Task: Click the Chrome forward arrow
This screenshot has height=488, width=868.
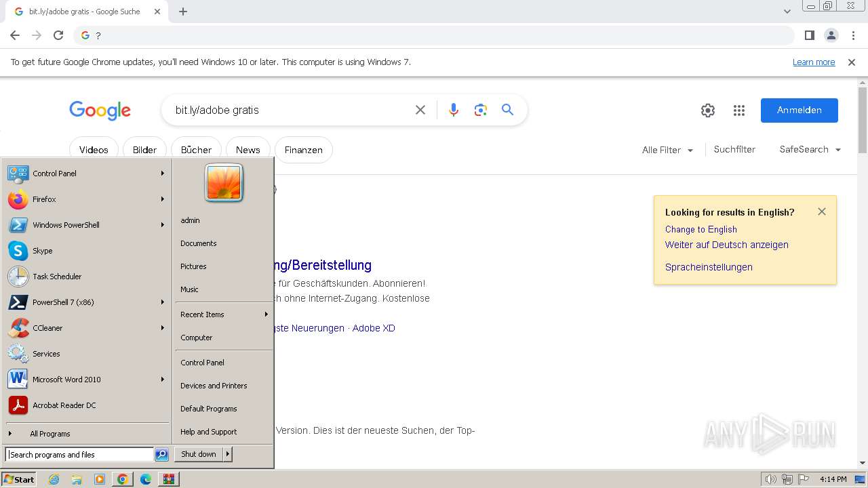Action: [37, 35]
